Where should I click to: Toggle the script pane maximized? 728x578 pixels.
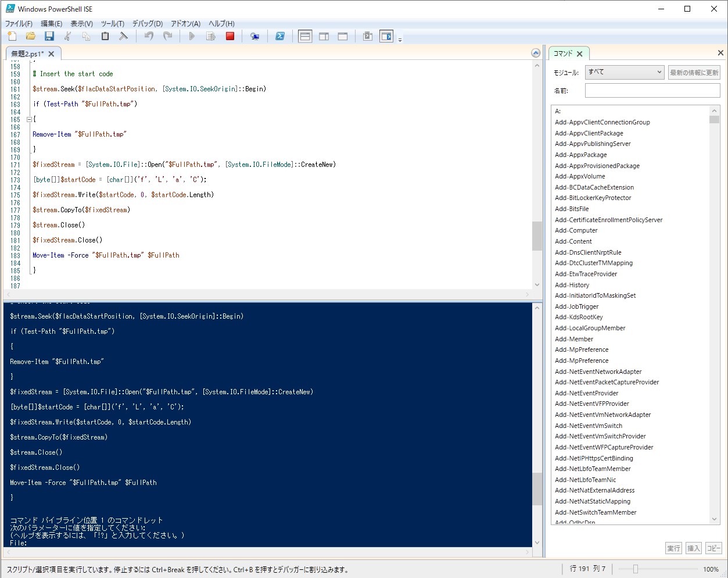tap(342, 35)
